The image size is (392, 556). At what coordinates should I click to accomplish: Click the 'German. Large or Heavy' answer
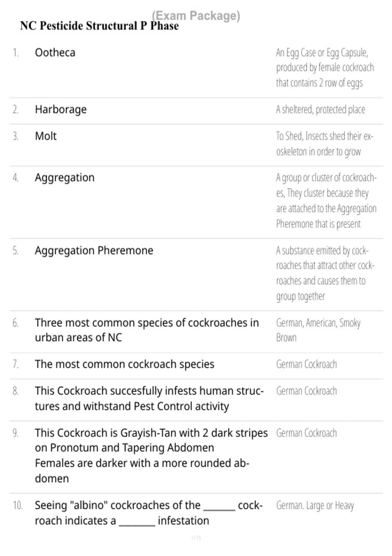pos(315,506)
